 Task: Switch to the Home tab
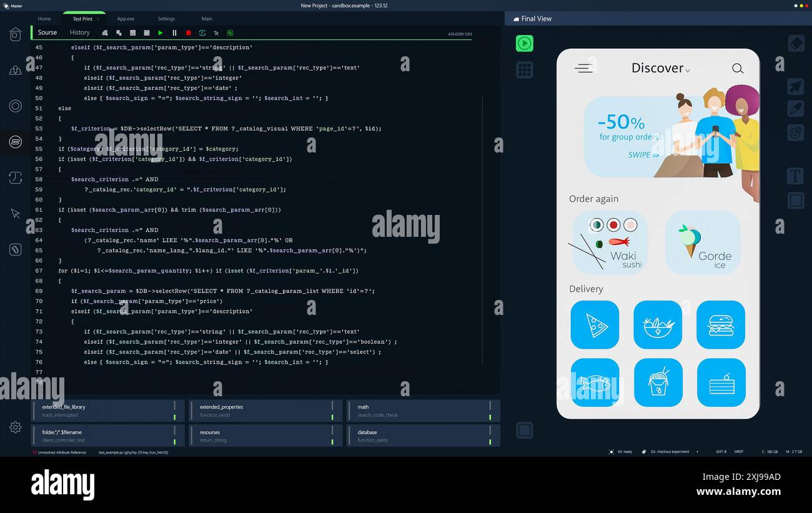click(44, 19)
